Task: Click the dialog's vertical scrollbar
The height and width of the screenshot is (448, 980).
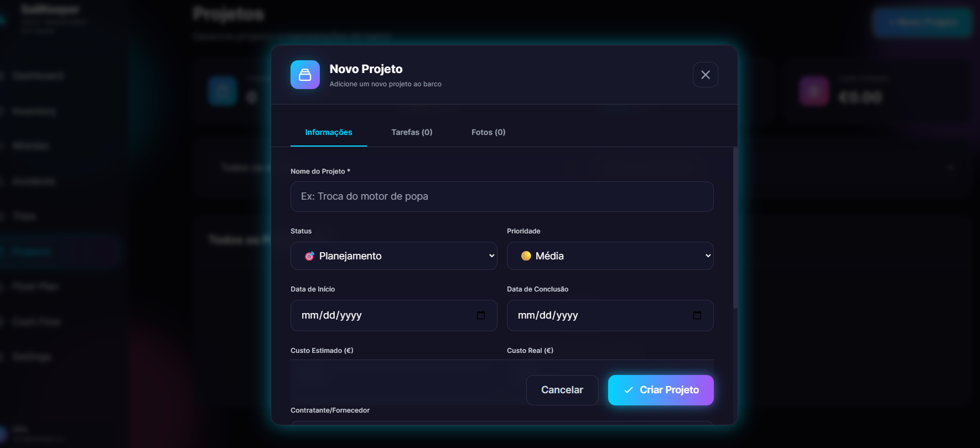Action: pyautogui.click(x=735, y=228)
